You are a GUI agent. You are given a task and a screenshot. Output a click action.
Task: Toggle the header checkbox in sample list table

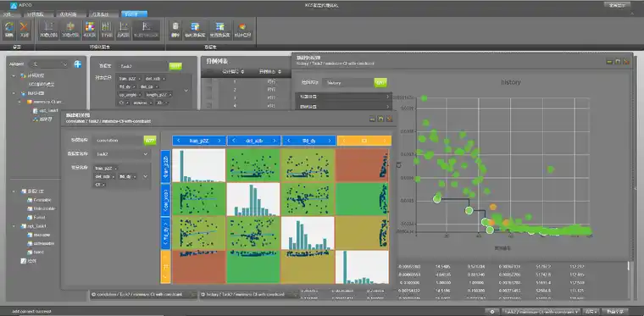point(209,71)
